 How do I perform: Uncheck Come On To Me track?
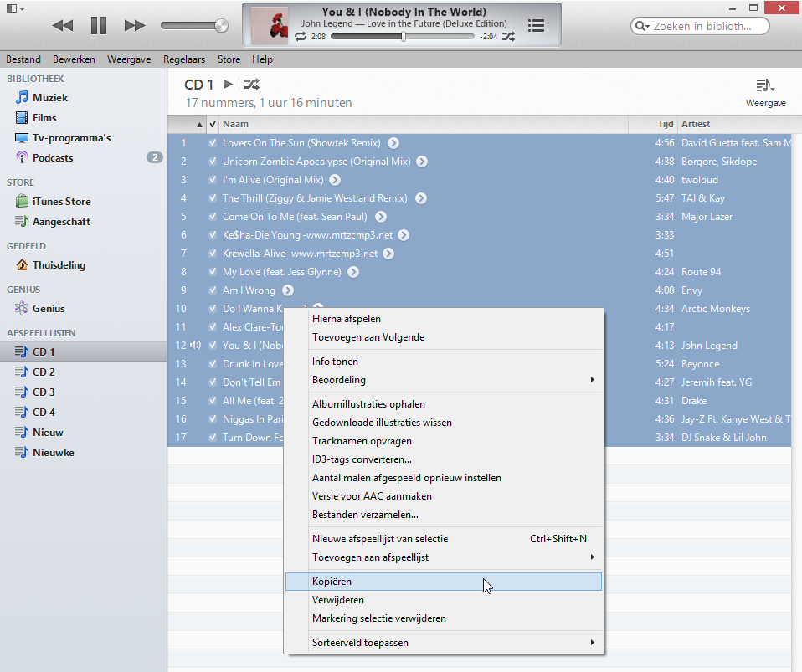(213, 217)
